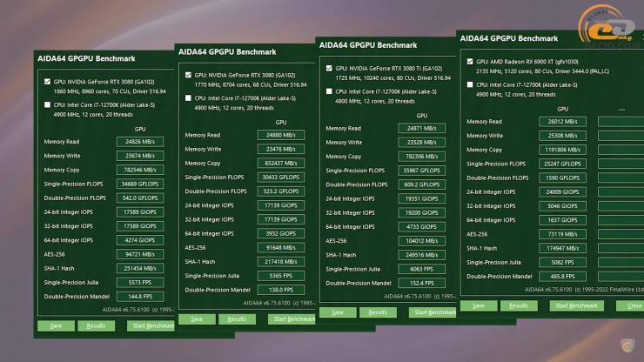Click the 26012 MB/s Memory Read result
The image size is (644, 362).
tap(563, 122)
